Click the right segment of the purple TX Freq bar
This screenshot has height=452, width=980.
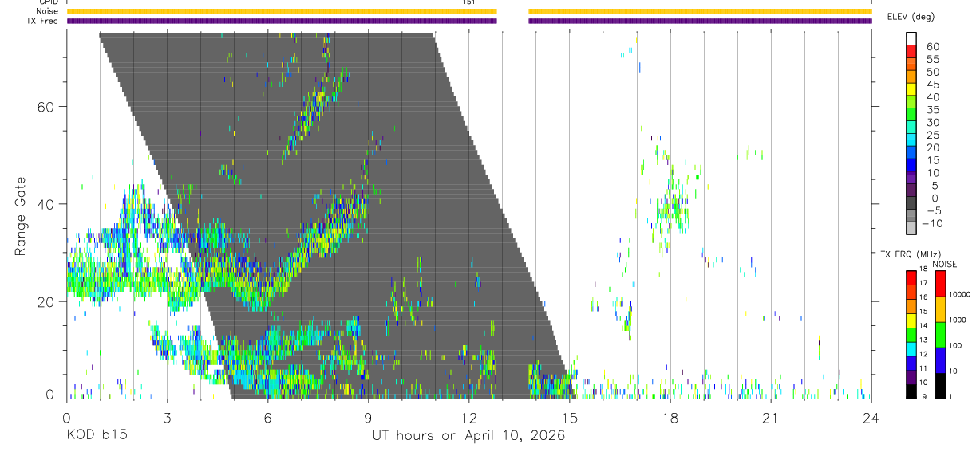point(700,21)
